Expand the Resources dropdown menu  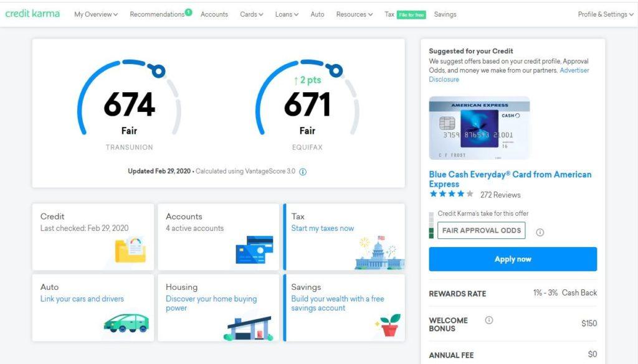355,14
